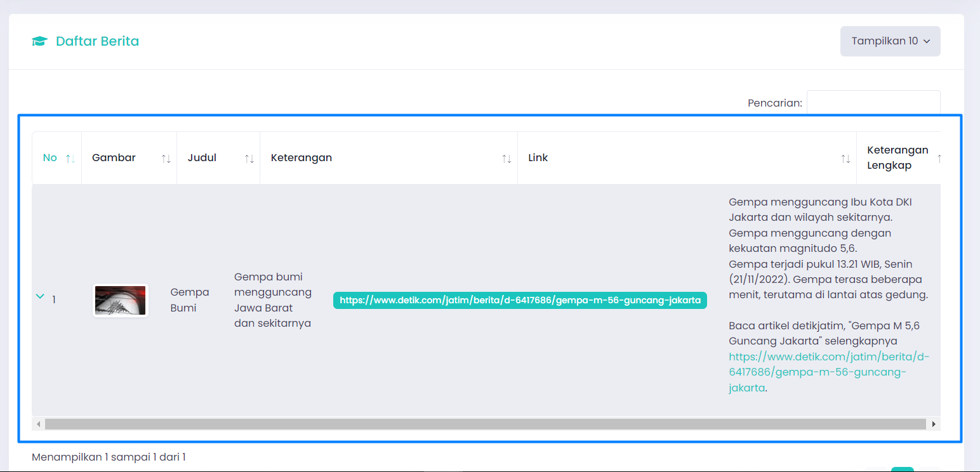
Task: Click the graduation cap icon beside Daftar Berita
Action: [39, 42]
